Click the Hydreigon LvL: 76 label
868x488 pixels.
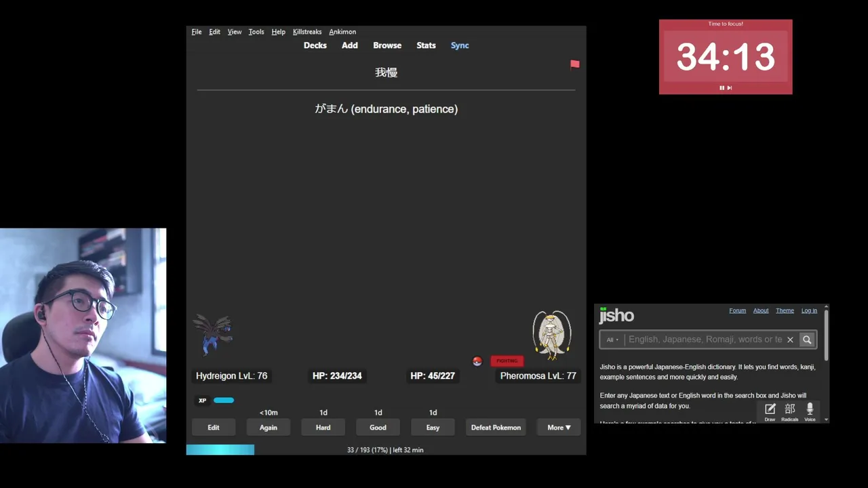(x=232, y=376)
